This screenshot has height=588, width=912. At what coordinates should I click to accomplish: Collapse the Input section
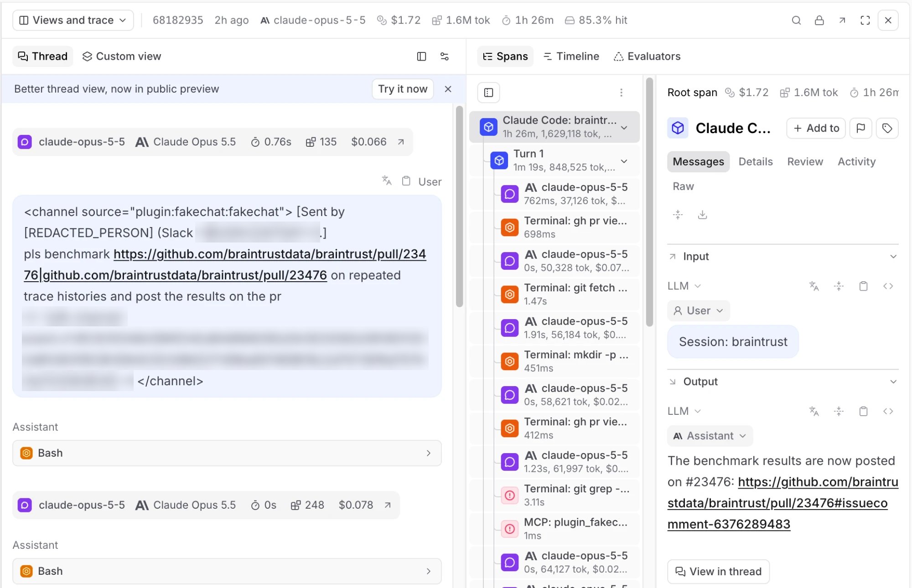tap(893, 256)
